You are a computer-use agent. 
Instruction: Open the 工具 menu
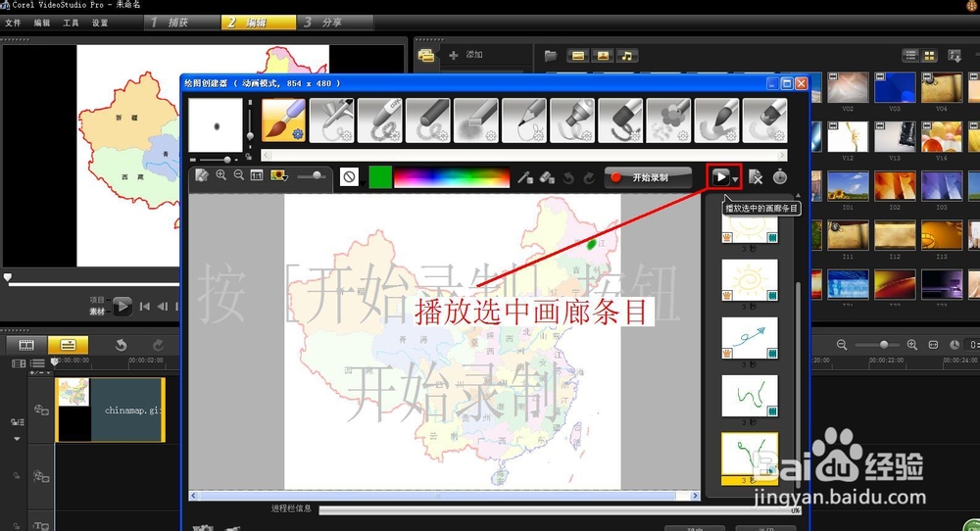tap(71, 23)
